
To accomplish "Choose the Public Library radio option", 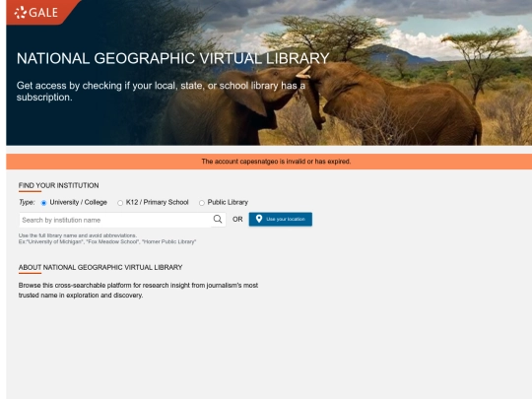I will pyautogui.click(x=202, y=203).
